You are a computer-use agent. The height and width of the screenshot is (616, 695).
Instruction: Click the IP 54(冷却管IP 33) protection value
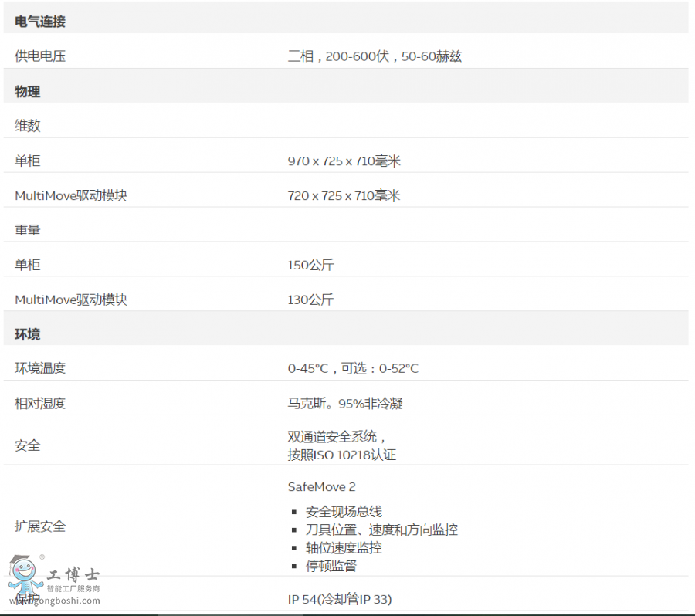click(344, 599)
